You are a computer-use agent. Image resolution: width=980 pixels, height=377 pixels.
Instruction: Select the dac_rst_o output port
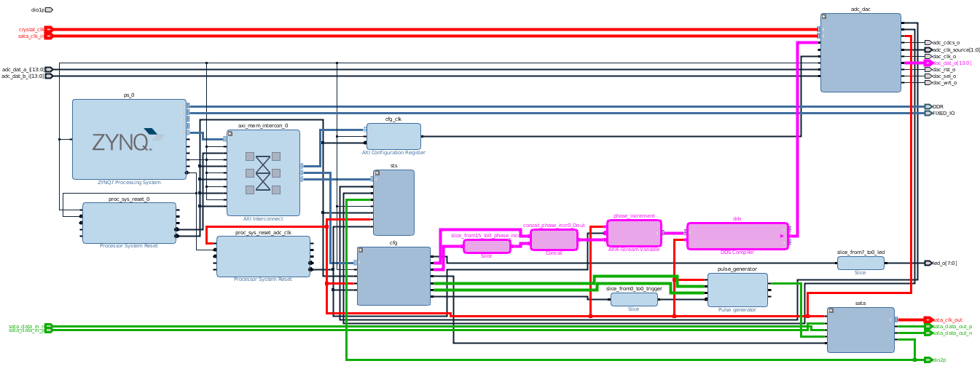click(928, 69)
